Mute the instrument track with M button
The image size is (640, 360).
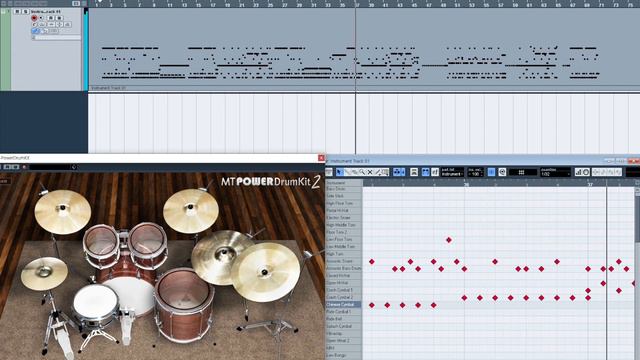(x=17, y=11)
